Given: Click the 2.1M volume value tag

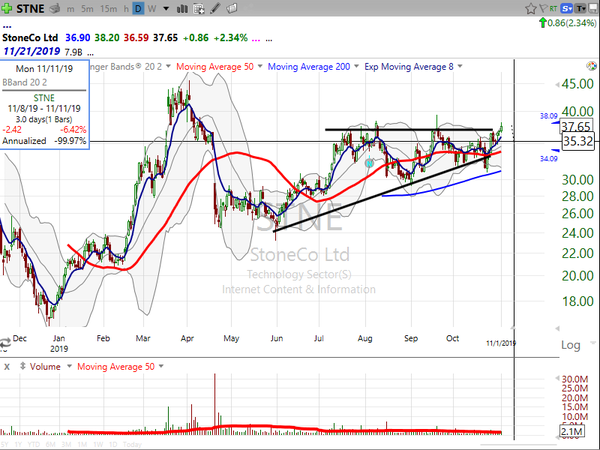Looking at the screenshot, I should tap(571, 432).
